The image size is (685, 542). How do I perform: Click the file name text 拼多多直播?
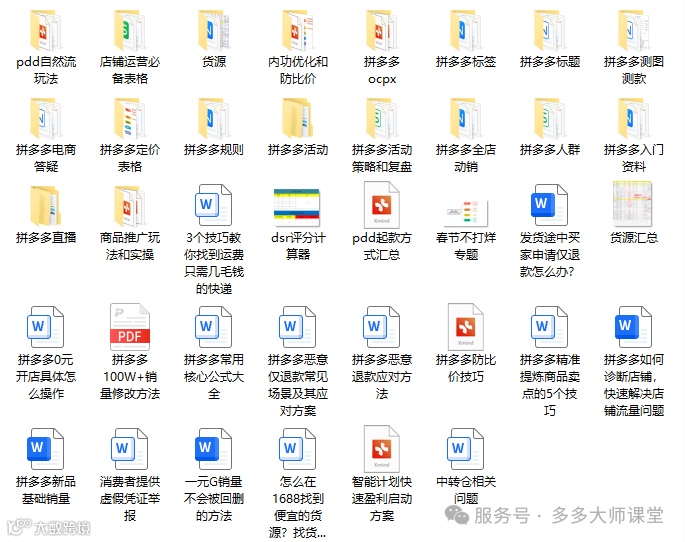coord(46,238)
